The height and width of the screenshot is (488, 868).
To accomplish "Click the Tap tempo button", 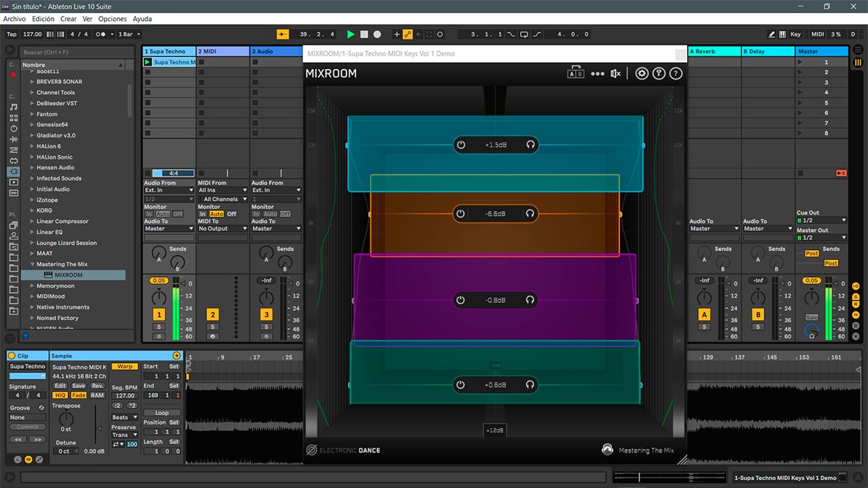I will click(x=12, y=34).
